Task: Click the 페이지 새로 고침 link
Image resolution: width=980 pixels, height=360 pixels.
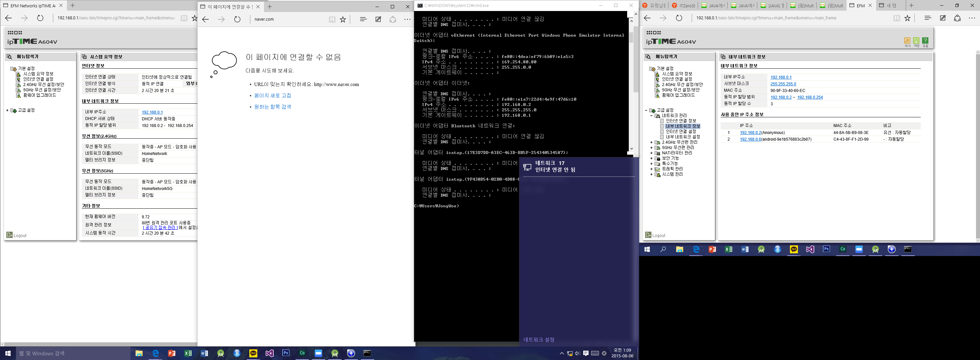Action: point(273,96)
